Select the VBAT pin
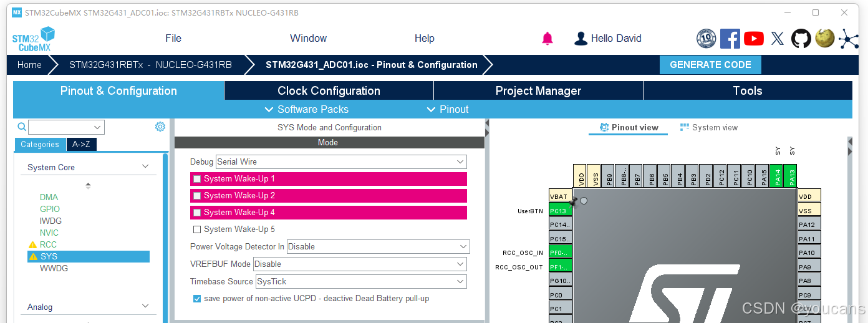868x323 pixels. (x=560, y=196)
